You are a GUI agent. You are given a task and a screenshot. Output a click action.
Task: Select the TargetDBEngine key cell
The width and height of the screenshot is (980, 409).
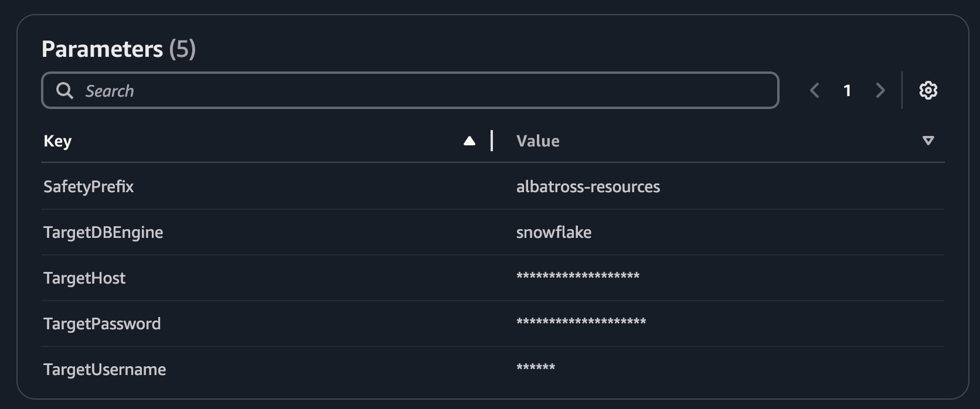click(x=103, y=232)
